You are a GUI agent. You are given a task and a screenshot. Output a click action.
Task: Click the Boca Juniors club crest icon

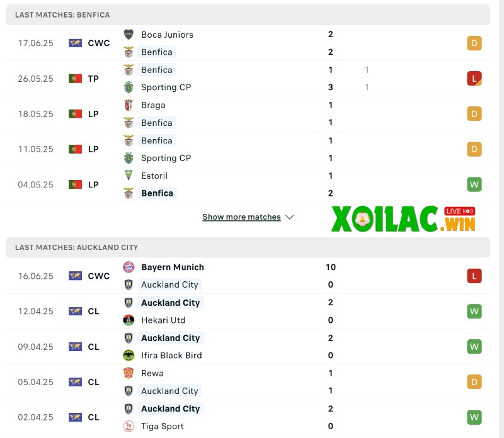pyautogui.click(x=129, y=35)
